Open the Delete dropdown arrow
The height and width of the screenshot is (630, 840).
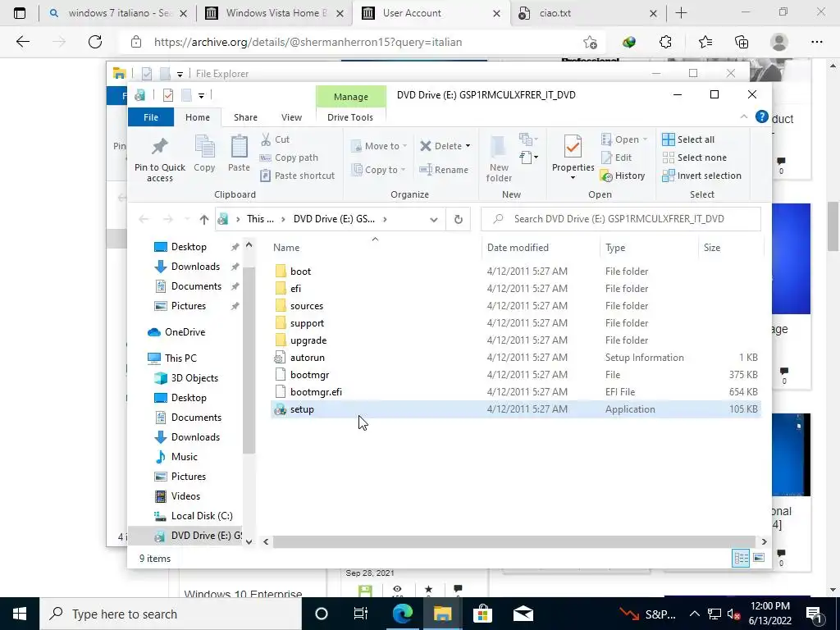468,146
